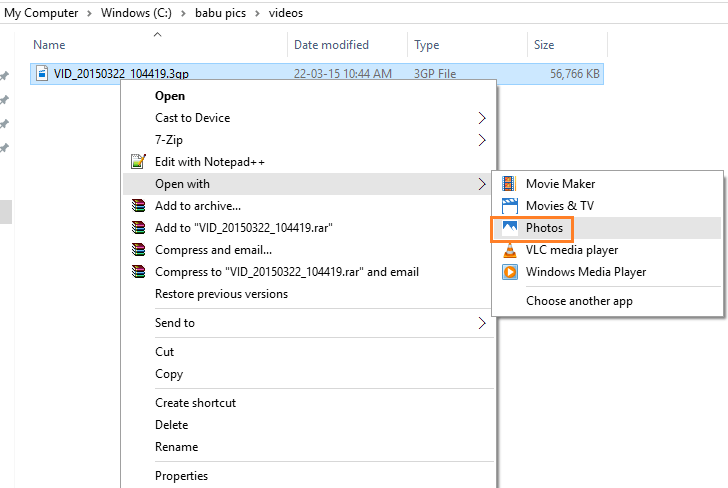Click the breadcrumb arrow after babu pics
This screenshot has height=488, width=728.
point(257,13)
